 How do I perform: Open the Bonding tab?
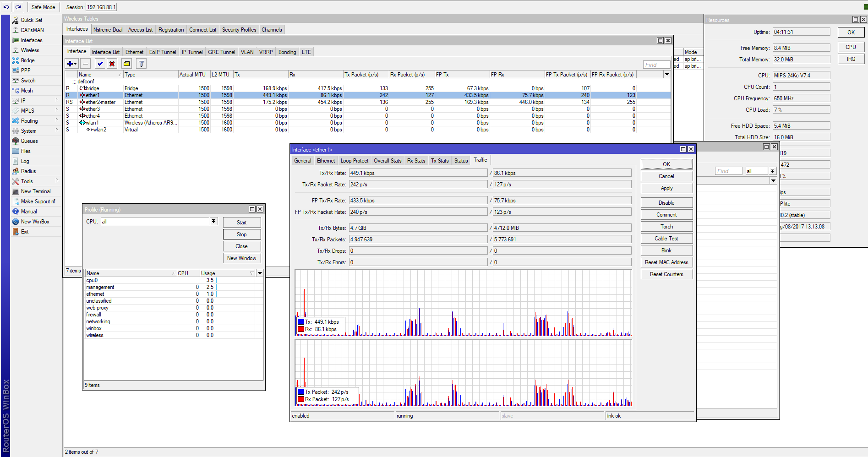point(287,52)
